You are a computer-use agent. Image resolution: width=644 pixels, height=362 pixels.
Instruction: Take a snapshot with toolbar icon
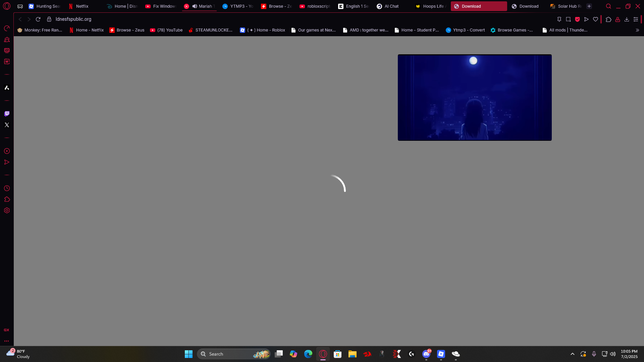click(x=568, y=19)
